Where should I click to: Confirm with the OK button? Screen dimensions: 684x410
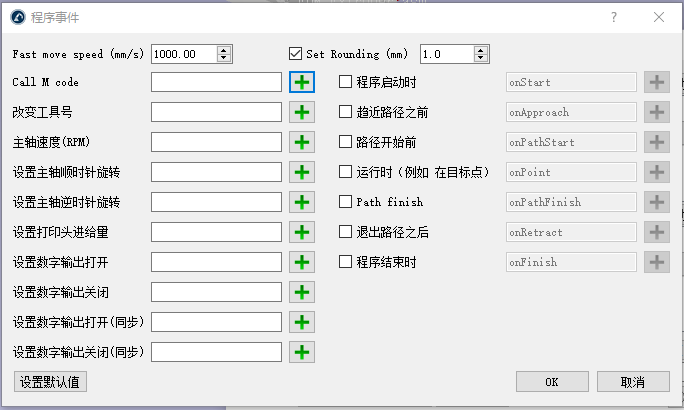point(552,382)
